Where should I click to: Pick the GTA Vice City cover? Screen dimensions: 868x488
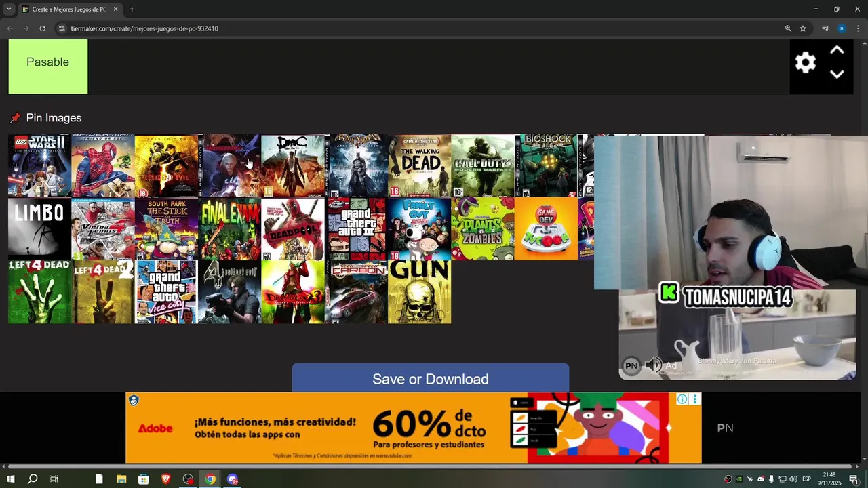[x=166, y=292]
